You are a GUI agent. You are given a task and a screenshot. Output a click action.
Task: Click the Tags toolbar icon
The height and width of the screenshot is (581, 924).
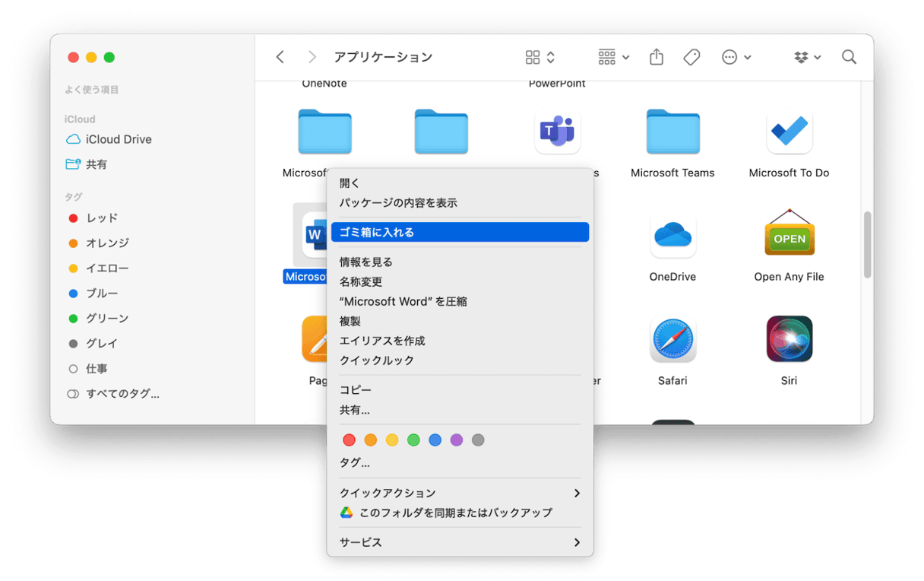691,57
